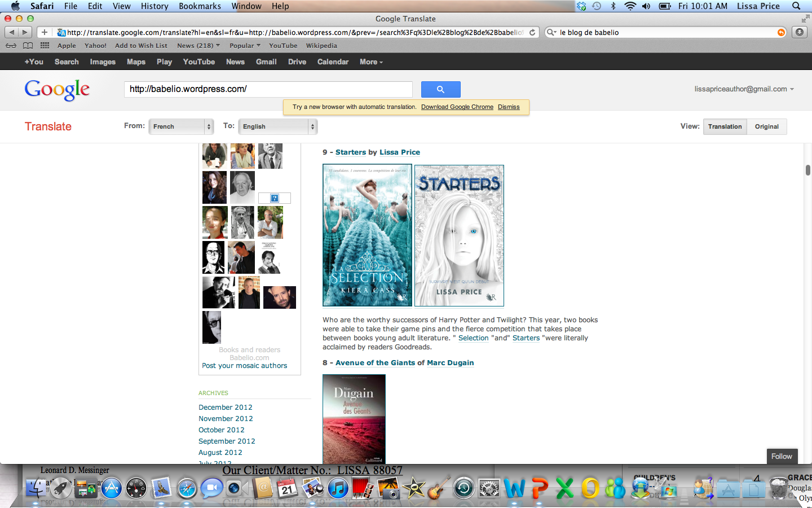Open the Wi-Fi status menu
This screenshot has width=812, height=508.
coord(630,6)
